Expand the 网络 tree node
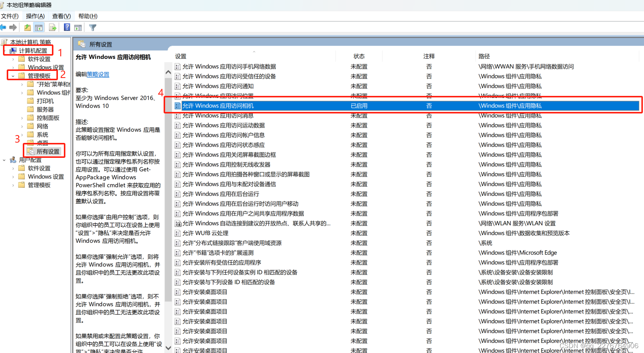 pyautogui.click(x=22, y=126)
